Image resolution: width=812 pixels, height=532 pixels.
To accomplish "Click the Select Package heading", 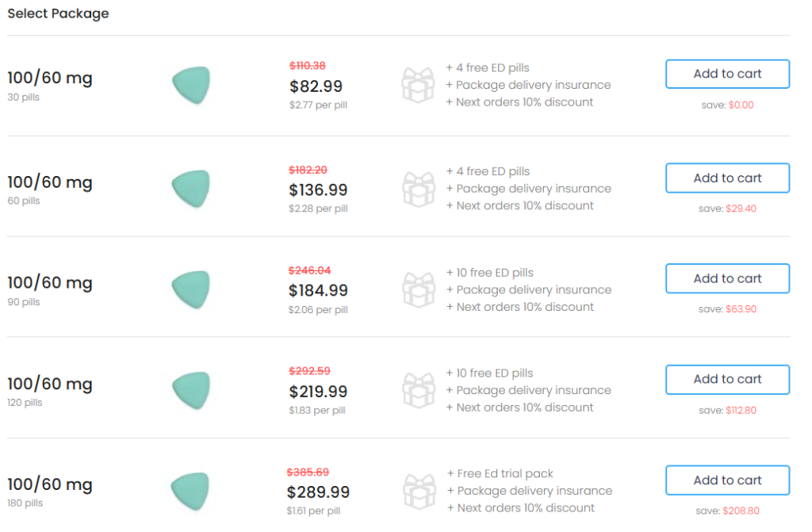I will [x=58, y=13].
